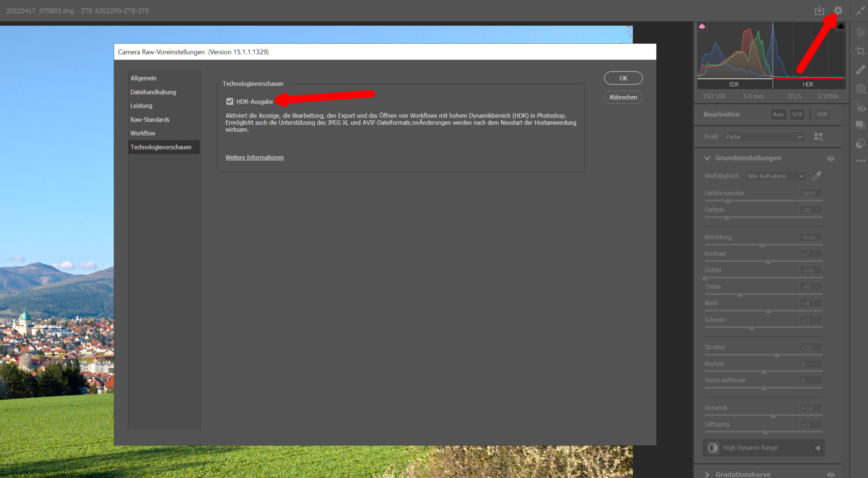
Task: Click the White Balance eyedropper tool
Action: pyautogui.click(x=816, y=176)
